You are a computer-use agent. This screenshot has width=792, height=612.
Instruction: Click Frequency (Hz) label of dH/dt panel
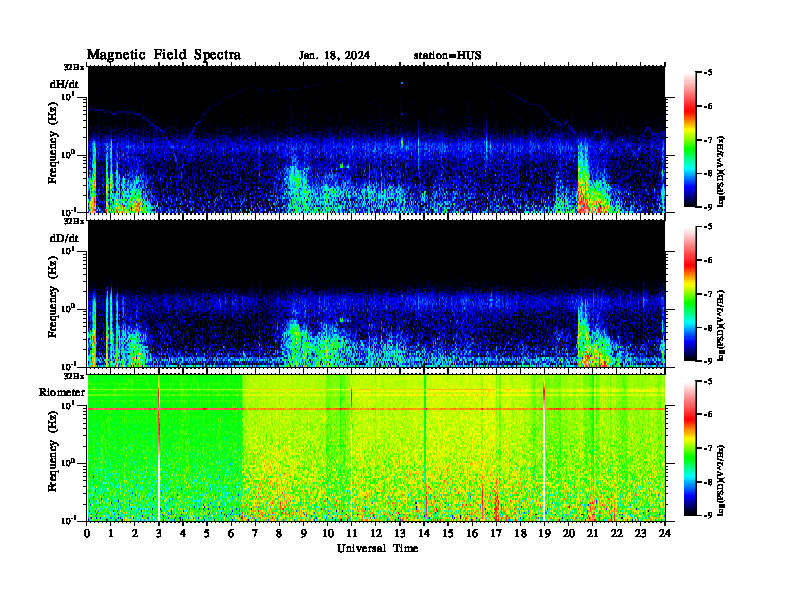(53, 143)
